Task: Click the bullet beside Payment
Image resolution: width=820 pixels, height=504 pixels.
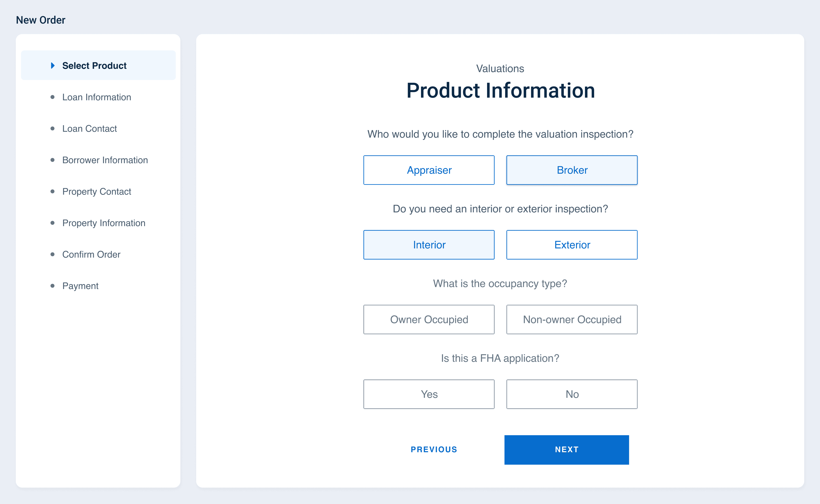Action: 52,286
